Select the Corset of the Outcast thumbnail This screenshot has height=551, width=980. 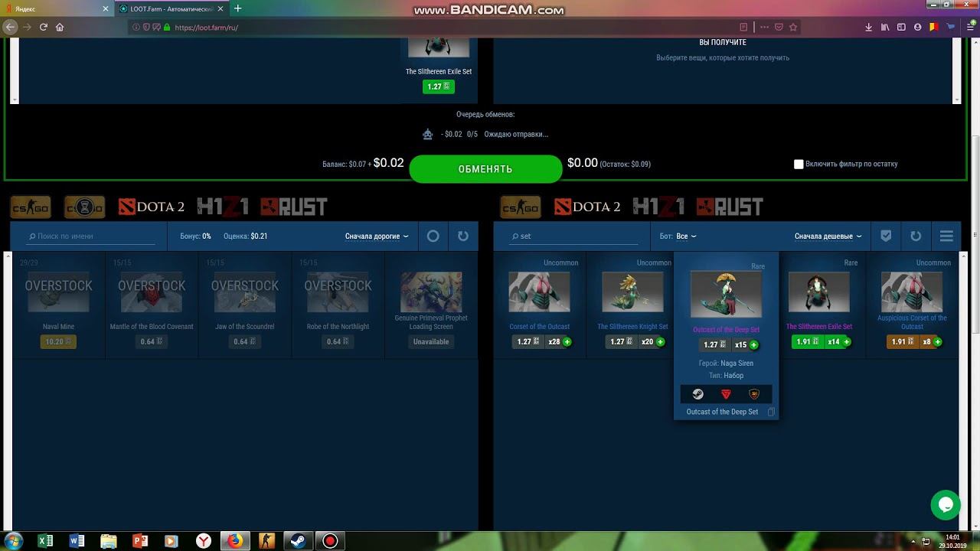point(540,292)
